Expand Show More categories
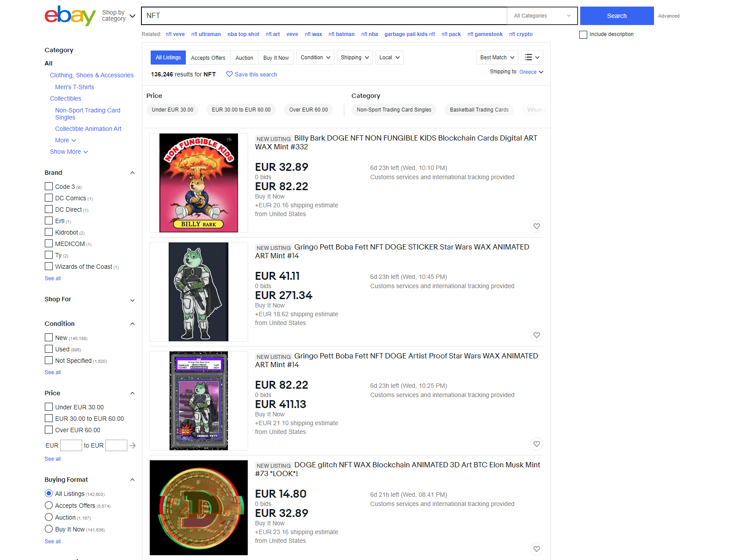Screen dimensions: 737x560 pyautogui.click(x=69, y=152)
